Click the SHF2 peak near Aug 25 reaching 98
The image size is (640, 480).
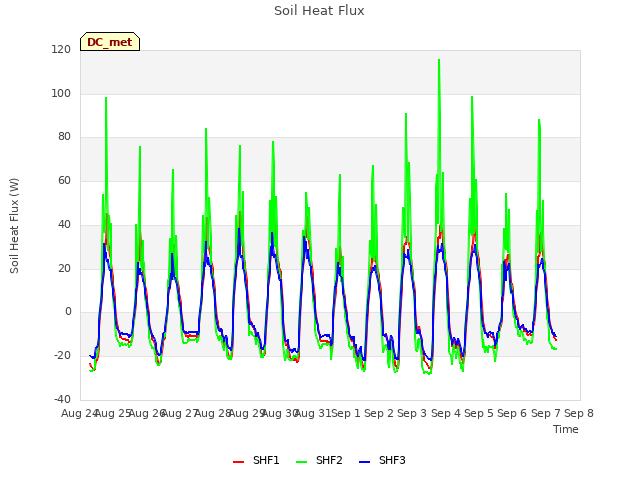106,98
